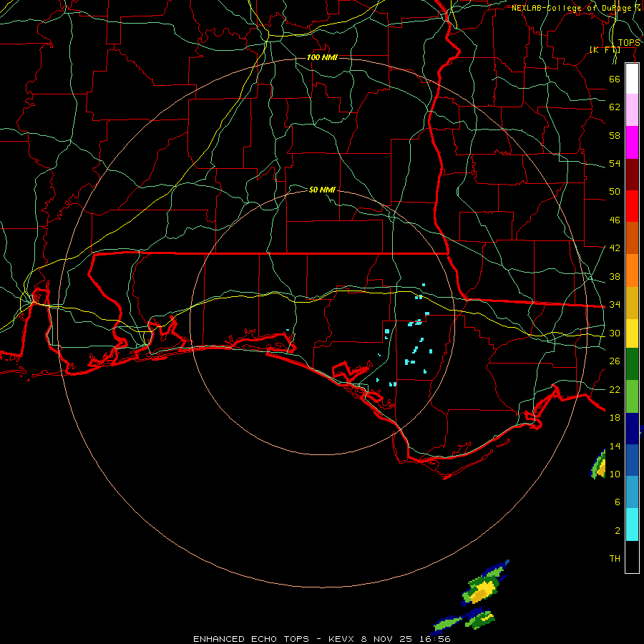Select the dark red maroon legend swatch
The width and height of the screenshot is (644, 644).
632,174
